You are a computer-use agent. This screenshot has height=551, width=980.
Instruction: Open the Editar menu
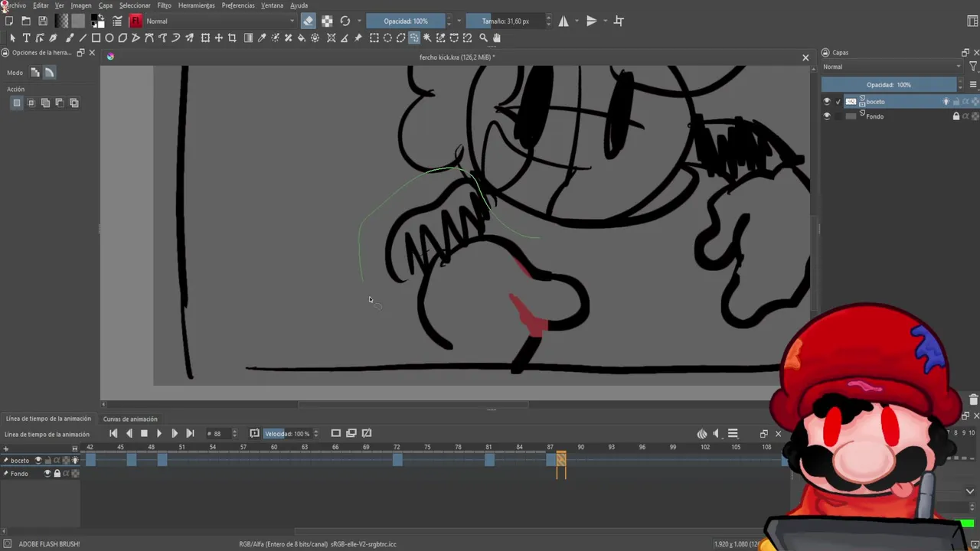point(41,5)
